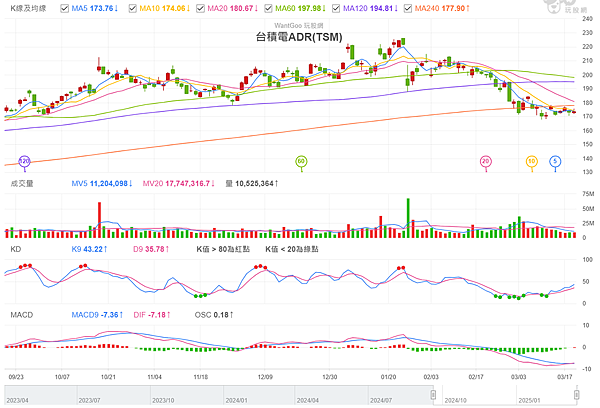
Task: Click the MV20 17,747,316.7 value
Action: point(179,184)
